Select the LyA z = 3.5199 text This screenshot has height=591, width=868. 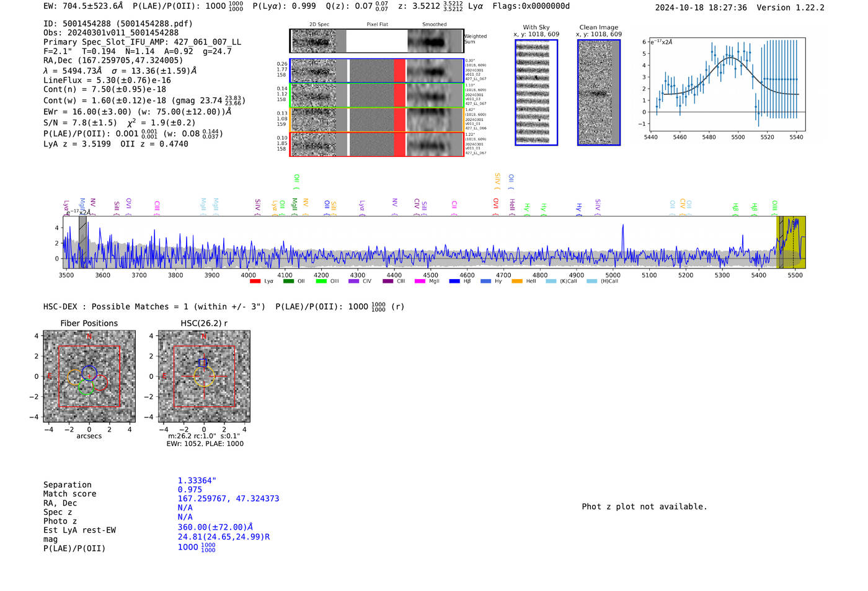77,144
